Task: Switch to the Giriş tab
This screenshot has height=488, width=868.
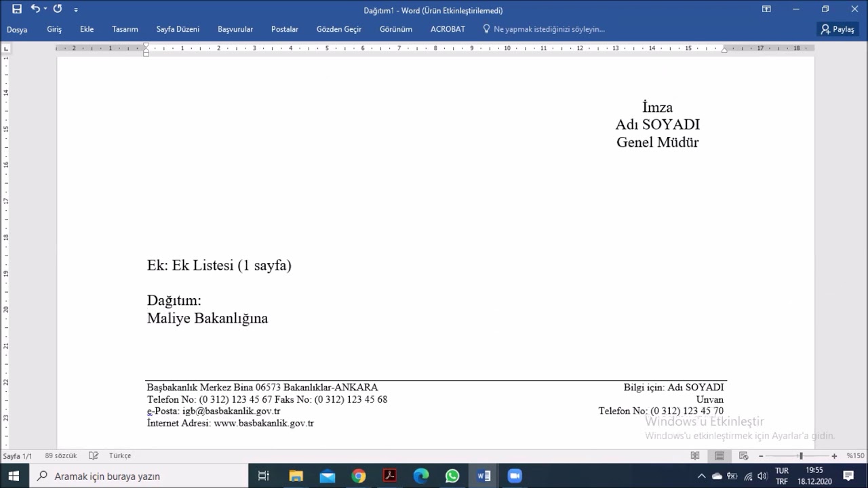Action: click(54, 29)
